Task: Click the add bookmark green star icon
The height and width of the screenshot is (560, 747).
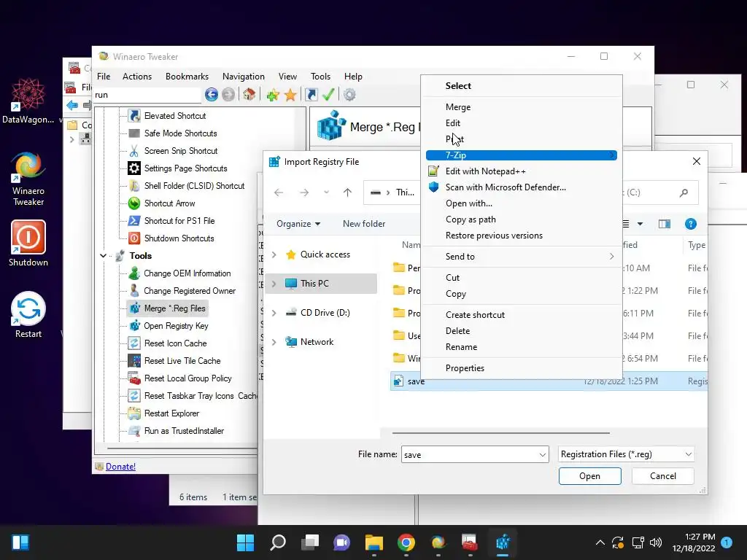Action: coord(273,95)
